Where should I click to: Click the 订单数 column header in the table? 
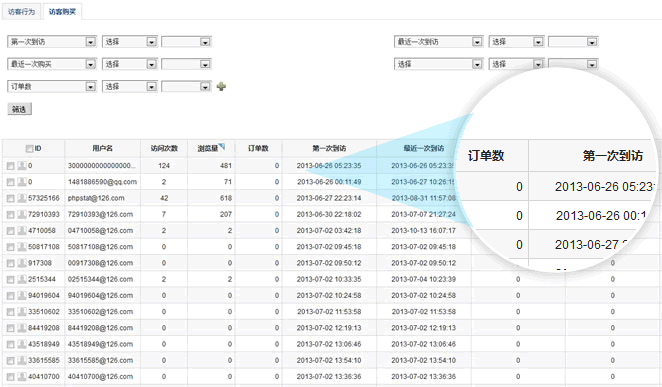coord(258,149)
